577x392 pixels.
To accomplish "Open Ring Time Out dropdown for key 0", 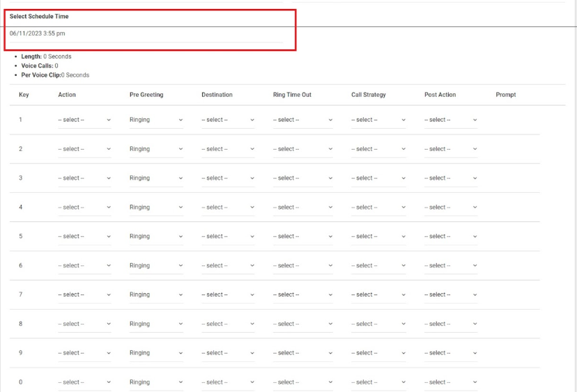I will [x=303, y=382].
